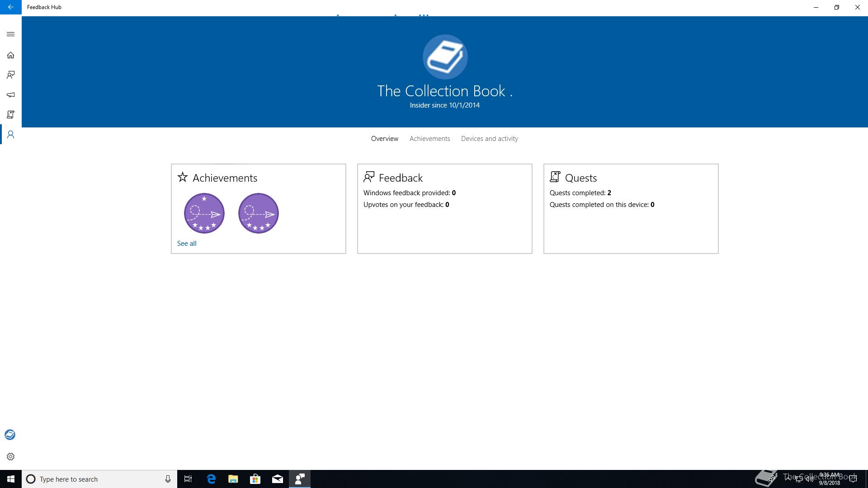Open Announcements megaphone in sidebar
Viewport: 868px width, 488px height.
pyautogui.click(x=10, y=95)
